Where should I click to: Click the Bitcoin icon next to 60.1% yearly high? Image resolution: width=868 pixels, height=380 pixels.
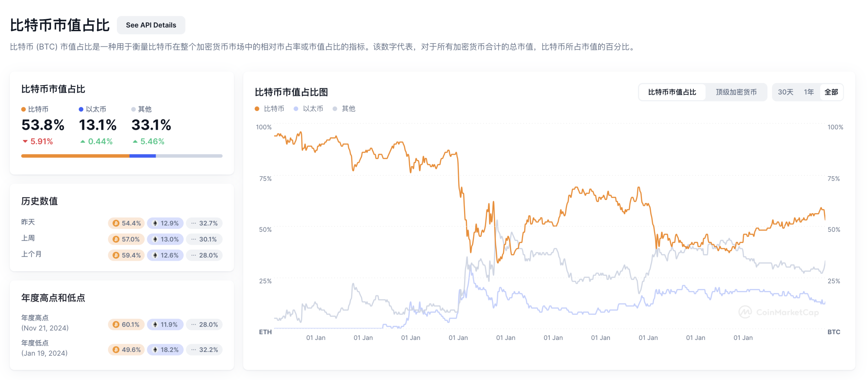116,324
